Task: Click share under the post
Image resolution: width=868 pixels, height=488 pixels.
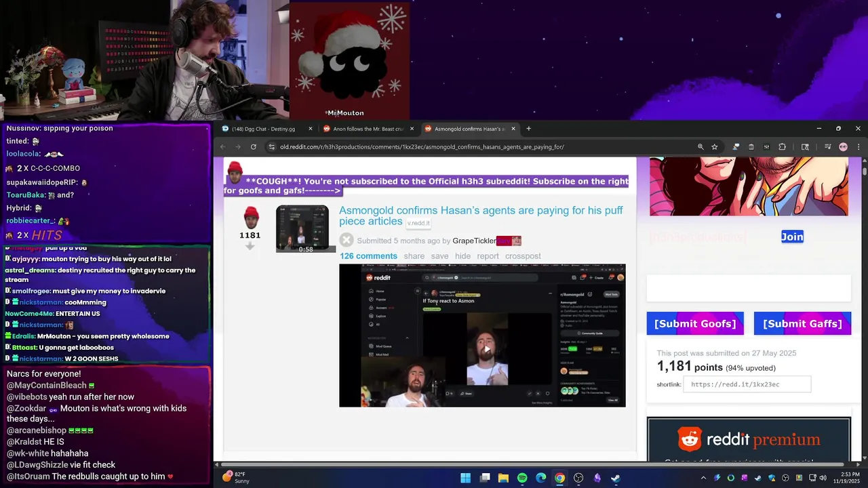Action: tap(414, 256)
